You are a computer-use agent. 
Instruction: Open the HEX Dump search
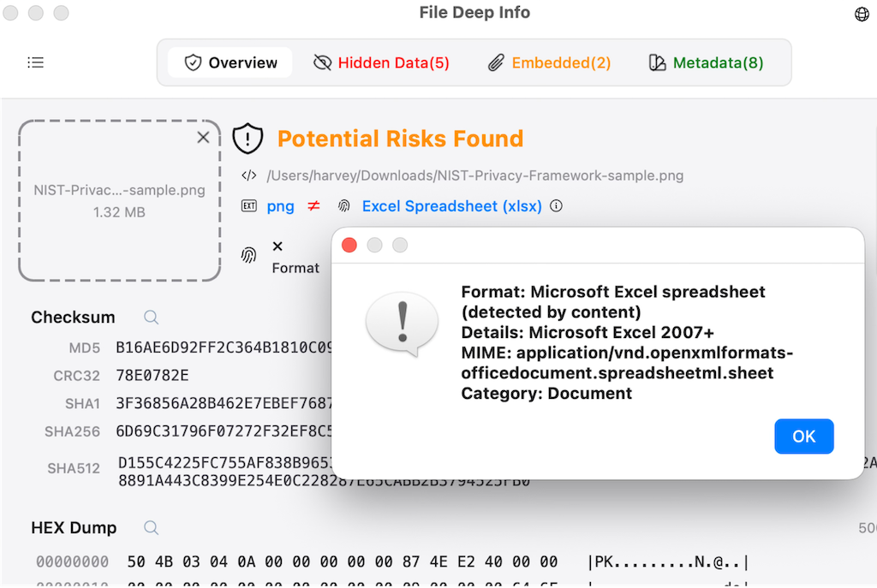click(152, 528)
